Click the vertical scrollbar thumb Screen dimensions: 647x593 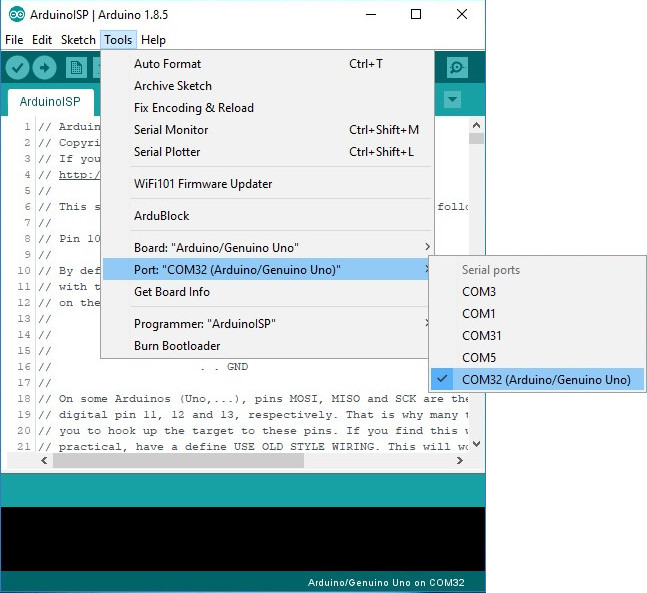[x=476, y=138]
